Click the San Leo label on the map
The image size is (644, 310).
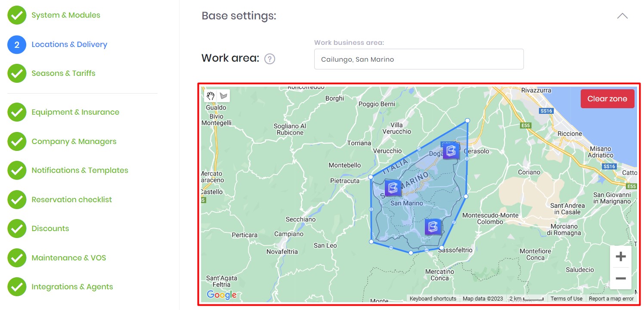pos(325,245)
